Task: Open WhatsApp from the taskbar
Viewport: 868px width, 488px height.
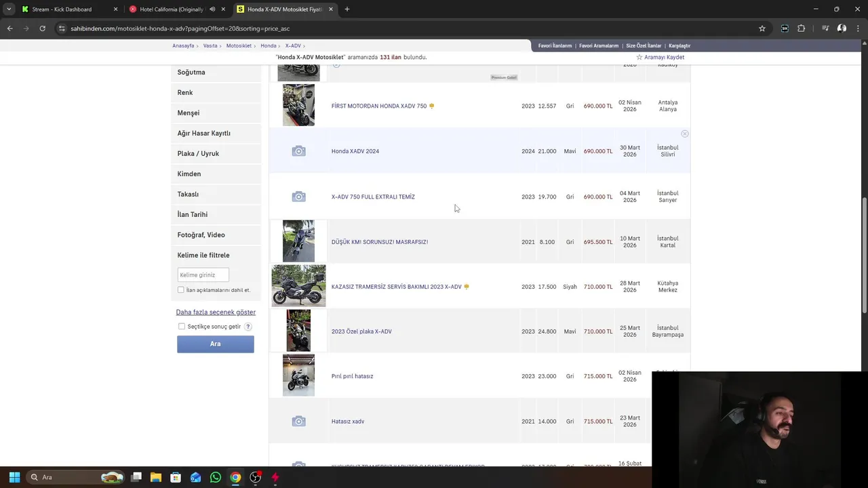Action: point(216,477)
